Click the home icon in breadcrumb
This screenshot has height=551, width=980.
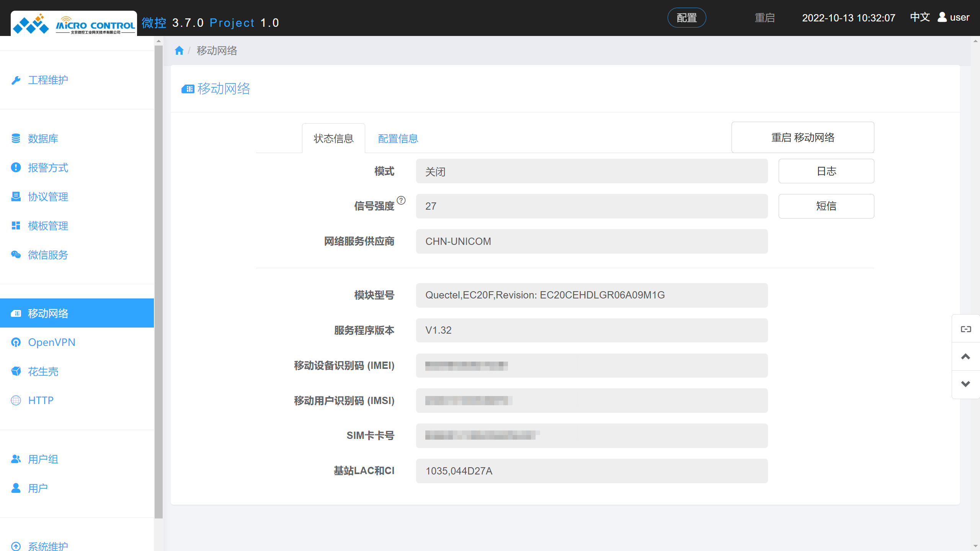179,51
